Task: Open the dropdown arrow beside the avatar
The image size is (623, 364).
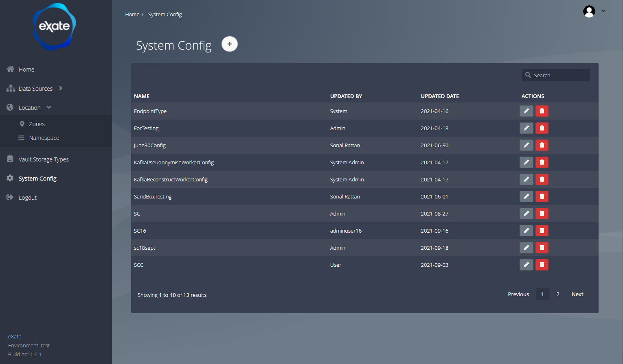Action: [x=603, y=11]
